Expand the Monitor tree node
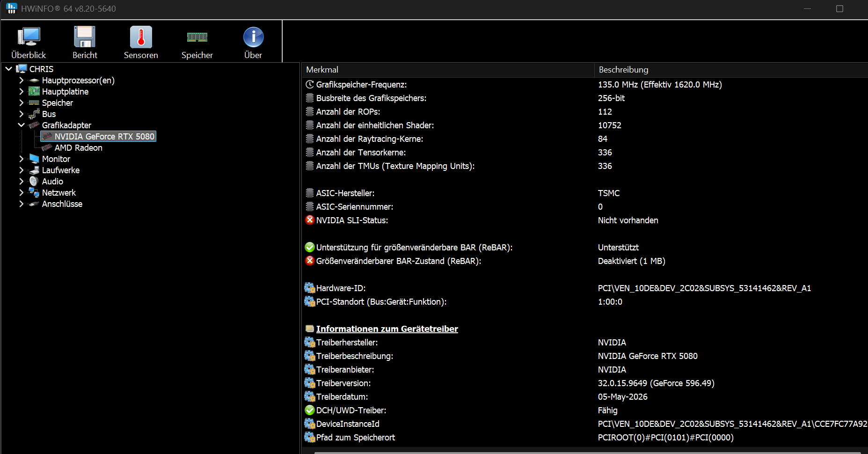The width and height of the screenshot is (868, 454). click(x=21, y=159)
